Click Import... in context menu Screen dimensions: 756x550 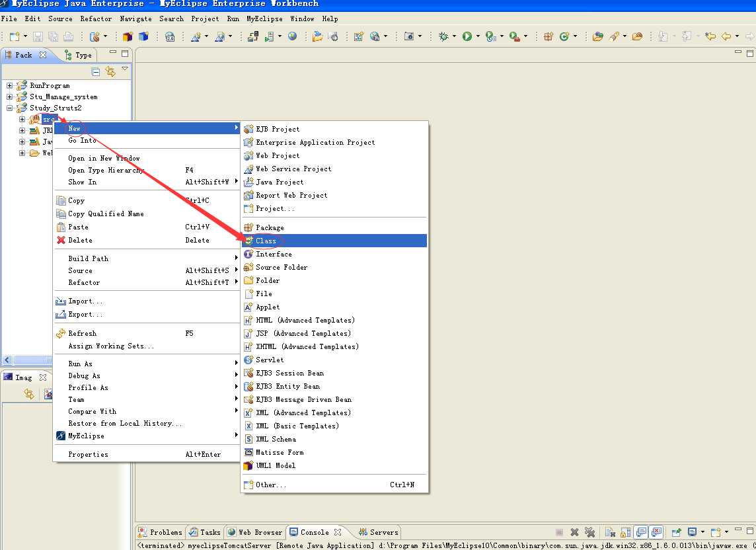(x=147, y=301)
